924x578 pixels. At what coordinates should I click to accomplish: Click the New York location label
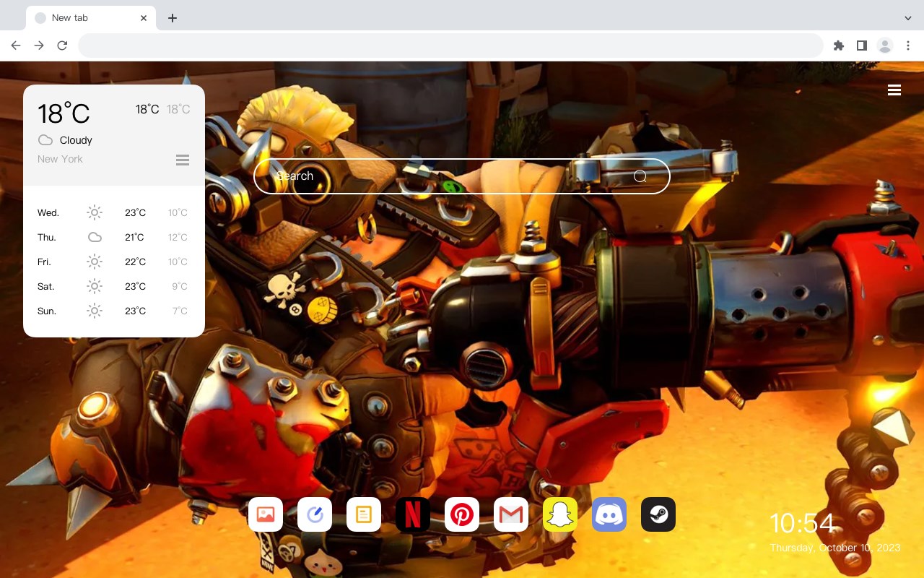click(60, 159)
